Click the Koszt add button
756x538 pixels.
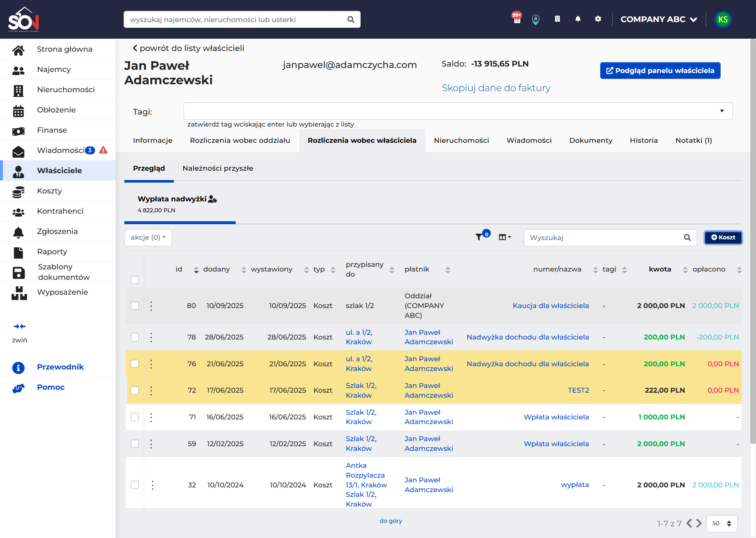[x=723, y=237]
